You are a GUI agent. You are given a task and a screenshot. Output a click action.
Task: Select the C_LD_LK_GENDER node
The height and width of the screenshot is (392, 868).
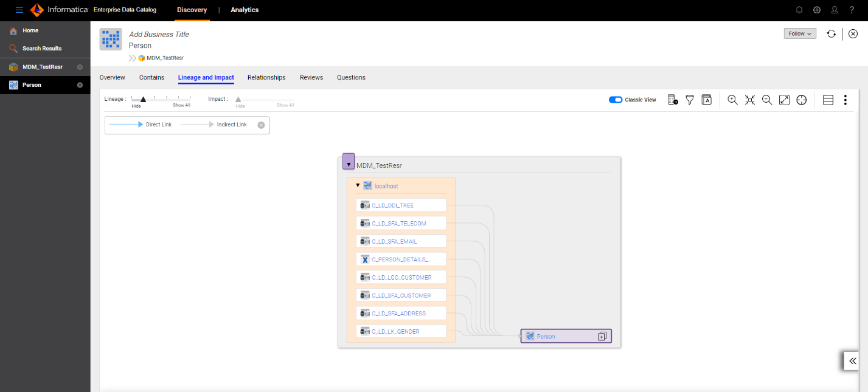coord(401,331)
